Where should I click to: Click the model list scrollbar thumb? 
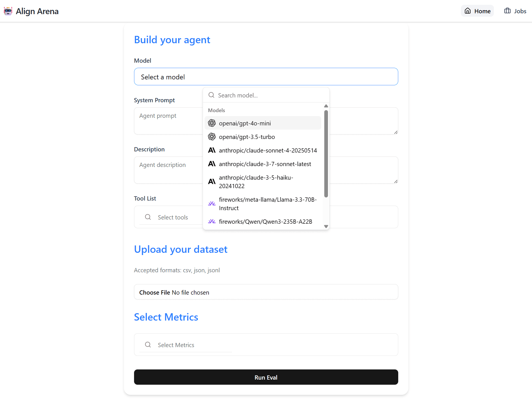326,154
